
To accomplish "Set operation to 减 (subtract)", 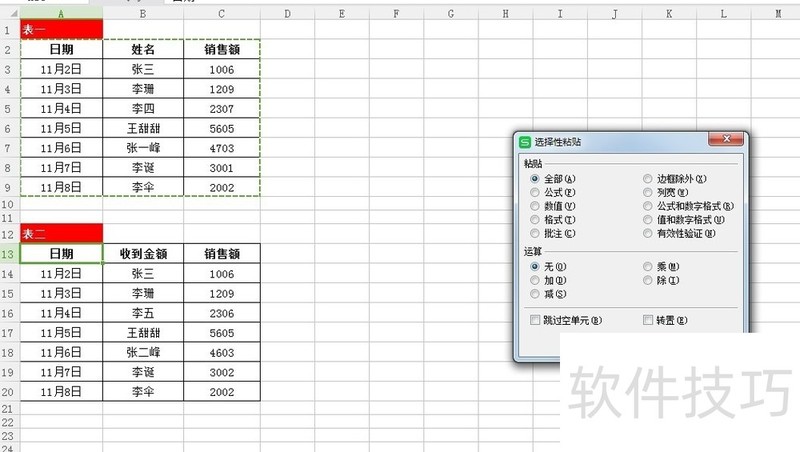I will click(x=536, y=294).
